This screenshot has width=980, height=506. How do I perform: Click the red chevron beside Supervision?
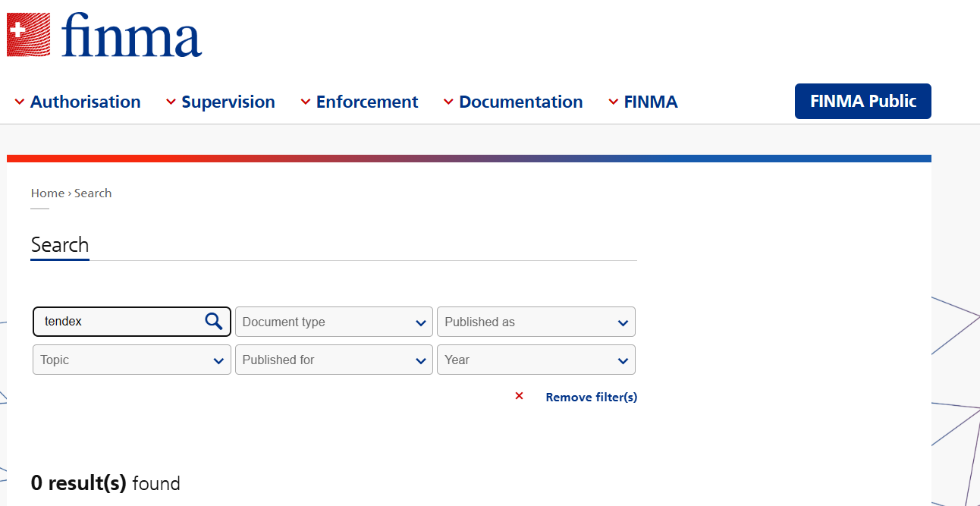[x=171, y=102]
